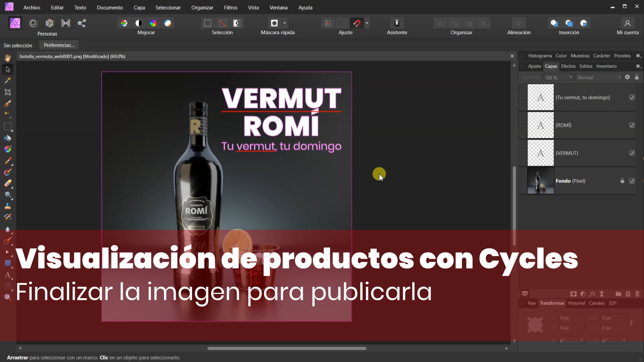Screen dimensions: 644x362
Task: Select the Paint Brush tool
Action: point(8,161)
